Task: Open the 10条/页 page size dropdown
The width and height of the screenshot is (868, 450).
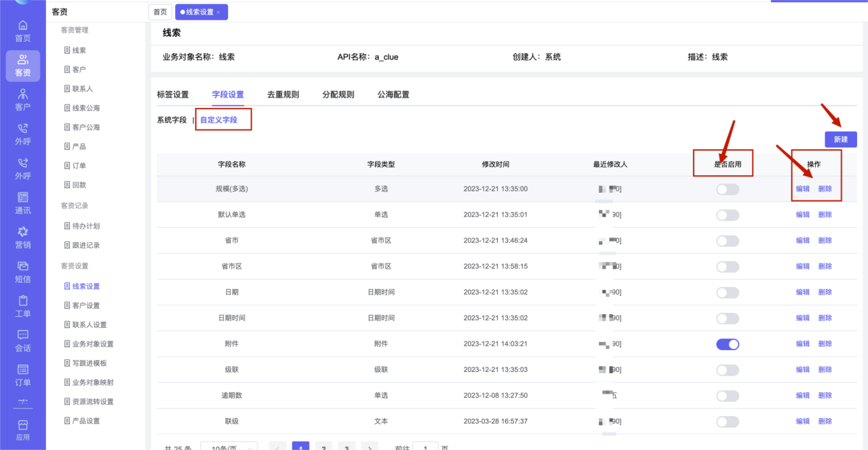Action: pyautogui.click(x=229, y=446)
